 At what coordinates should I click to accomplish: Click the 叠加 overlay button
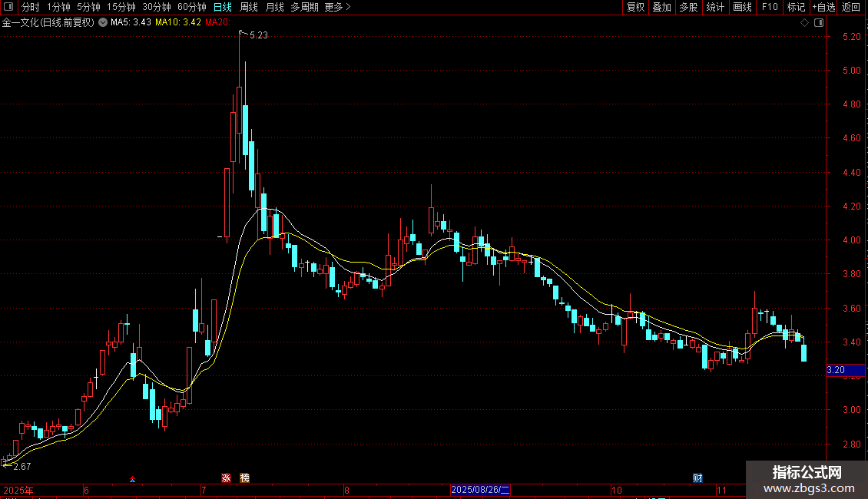(x=661, y=7)
